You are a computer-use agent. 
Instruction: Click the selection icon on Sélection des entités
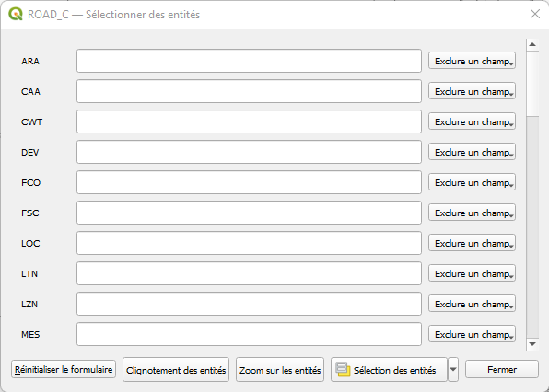pyautogui.click(x=343, y=369)
